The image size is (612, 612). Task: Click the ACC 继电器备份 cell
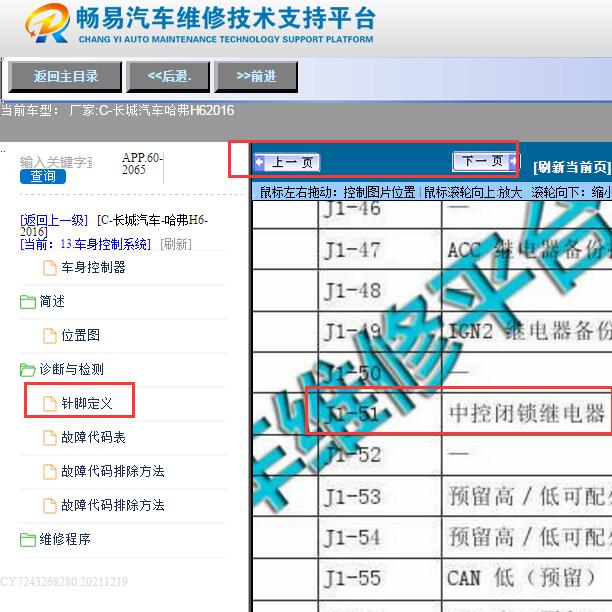(527, 249)
